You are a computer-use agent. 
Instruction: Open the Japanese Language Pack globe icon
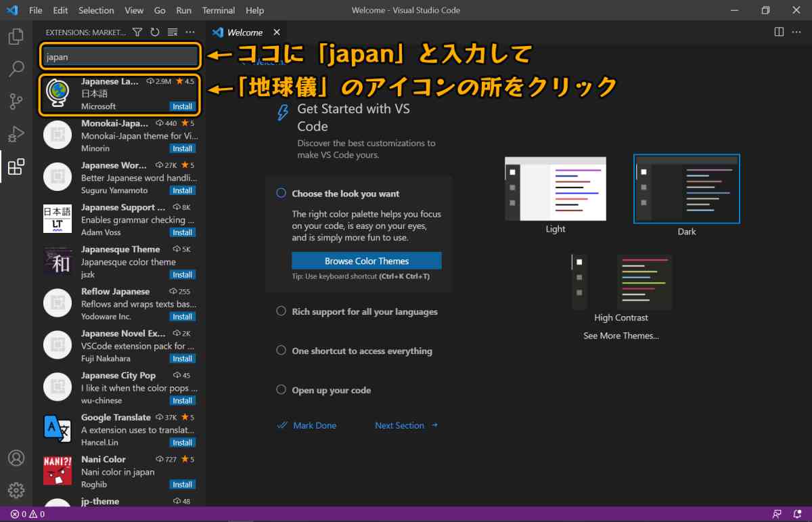(58, 93)
